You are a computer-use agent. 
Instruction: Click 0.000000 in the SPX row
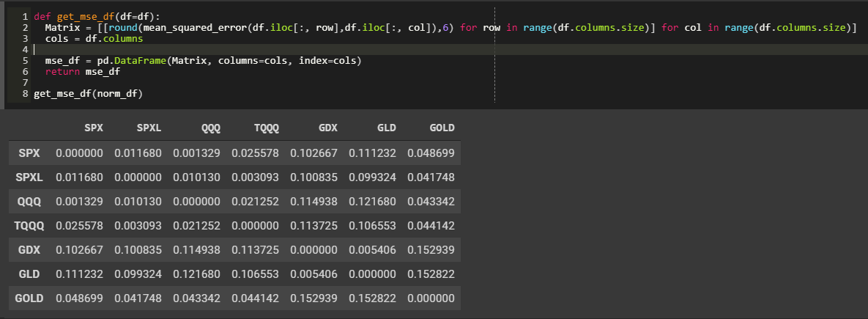79,153
